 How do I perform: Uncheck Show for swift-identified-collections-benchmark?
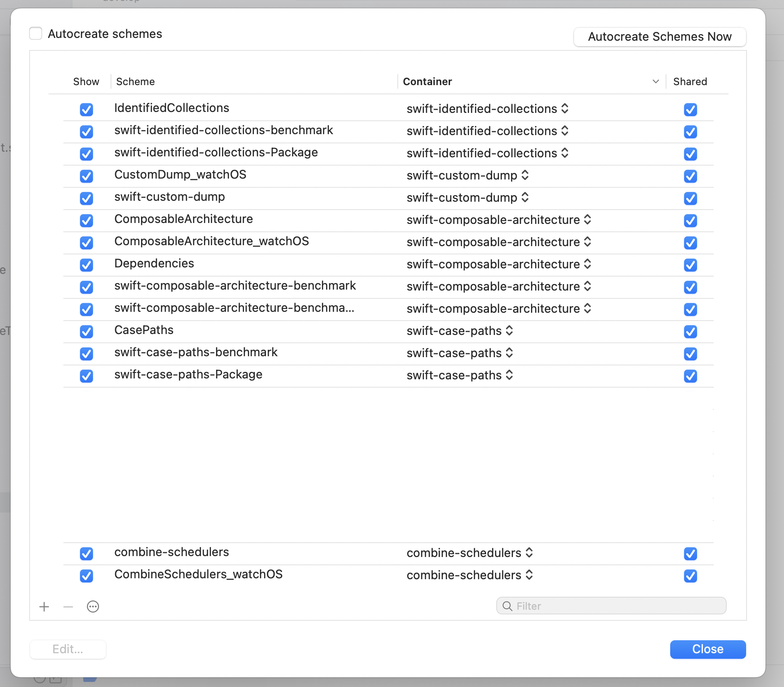pyautogui.click(x=86, y=132)
